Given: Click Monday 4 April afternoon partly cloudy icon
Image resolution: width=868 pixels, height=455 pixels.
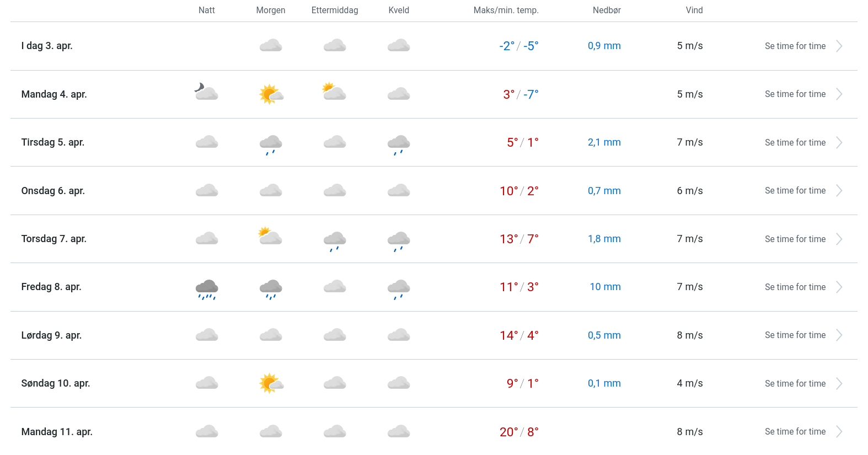Looking at the screenshot, I should click(334, 92).
